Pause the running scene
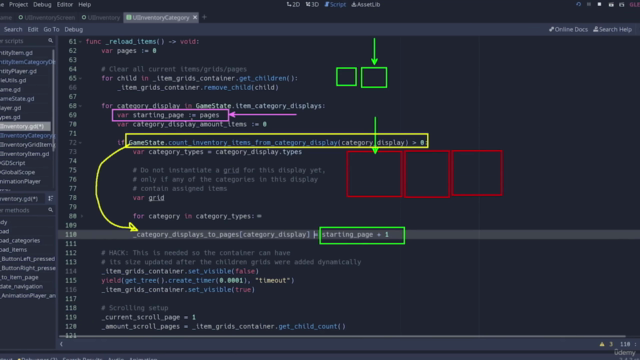 click(x=589, y=4)
